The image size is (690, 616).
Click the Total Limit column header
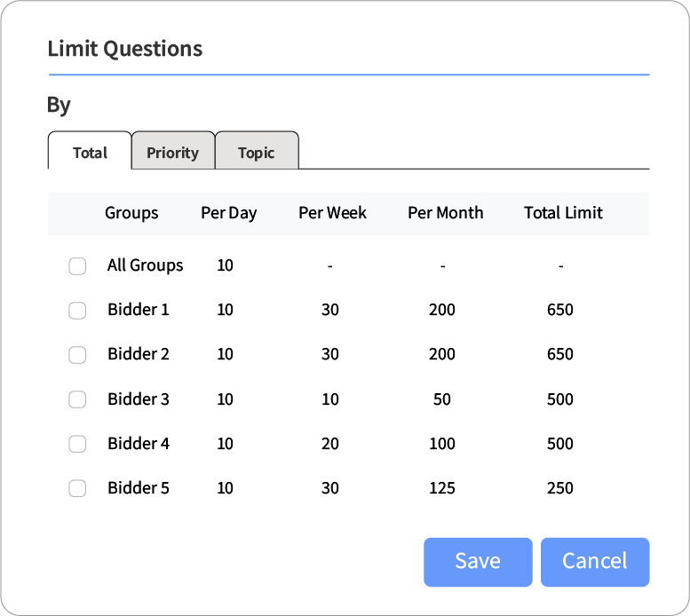563,213
